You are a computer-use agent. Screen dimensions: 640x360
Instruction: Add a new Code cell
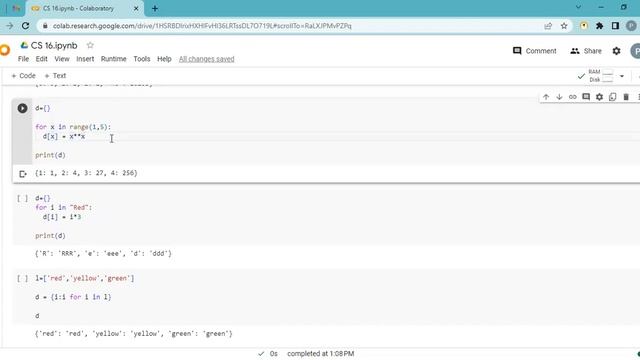pos(23,76)
